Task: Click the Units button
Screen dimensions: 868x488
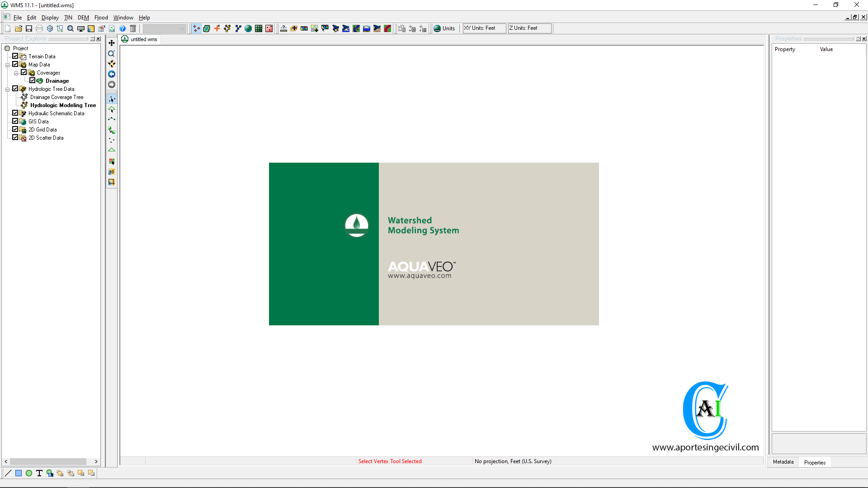Action: point(444,28)
